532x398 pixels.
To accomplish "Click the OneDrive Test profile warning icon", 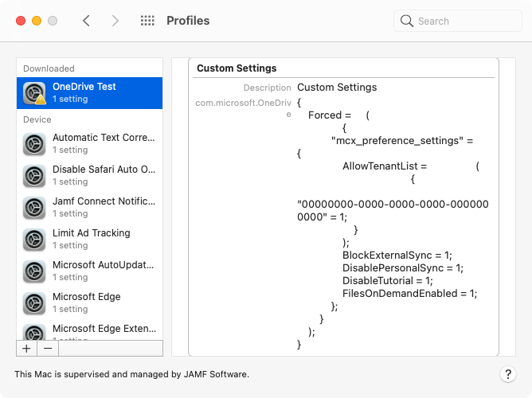I will click(41, 99).
